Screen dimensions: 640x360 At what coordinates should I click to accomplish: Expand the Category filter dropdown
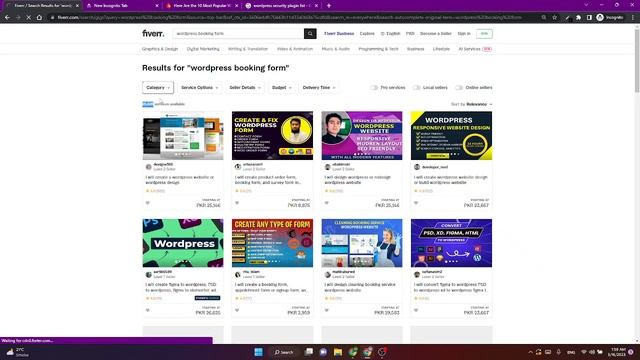click(158, 87)
